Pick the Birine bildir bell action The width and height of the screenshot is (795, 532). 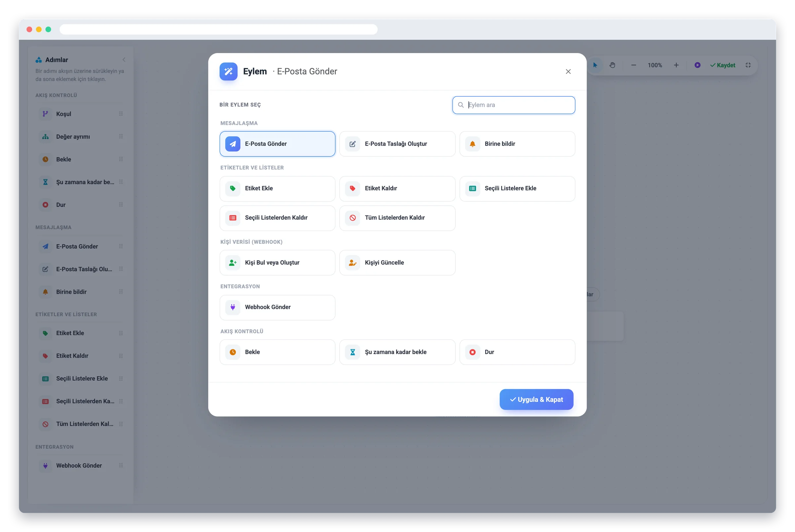point(517,144)
